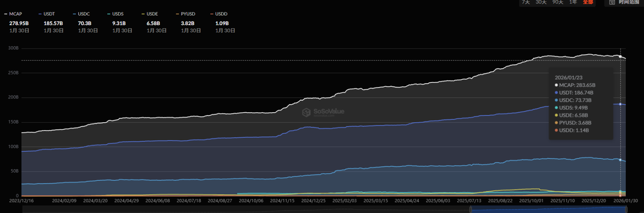Image resolution: width=644 pixels, height=213 pixels.
Task: Click the USDT line marker near chart's right edge
Action: point(620,104)
